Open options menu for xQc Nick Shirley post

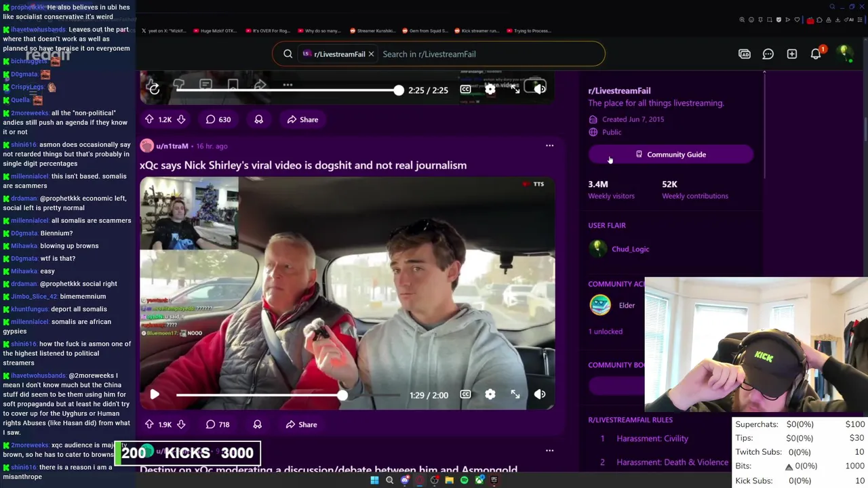click(549, 146)
